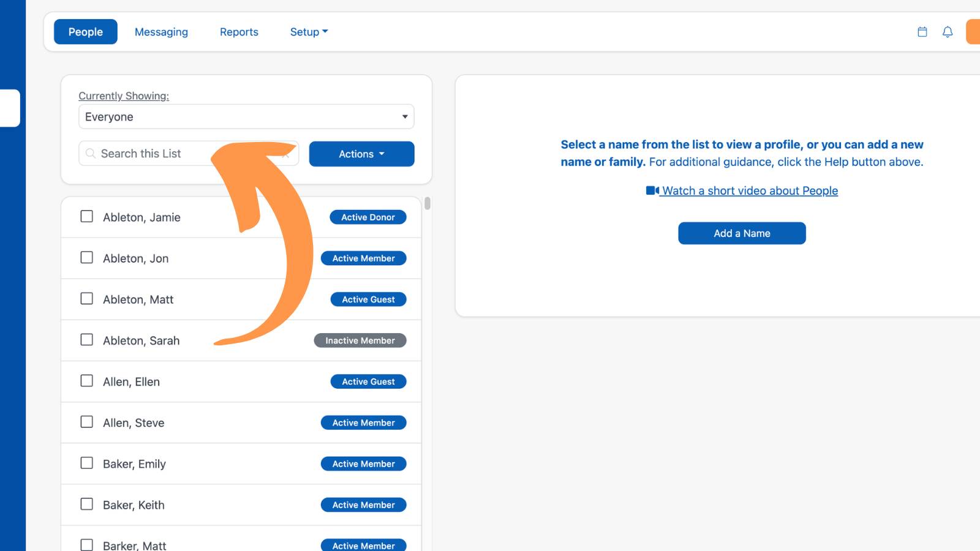Select Ableton, Jon name in list

click(x=135, y=258)
